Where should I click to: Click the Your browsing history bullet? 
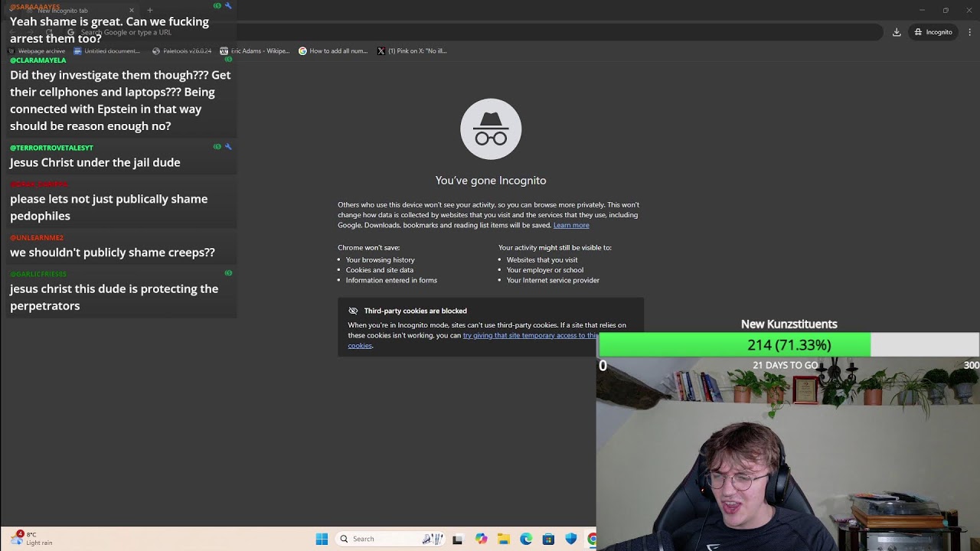[x=381, y=259]
